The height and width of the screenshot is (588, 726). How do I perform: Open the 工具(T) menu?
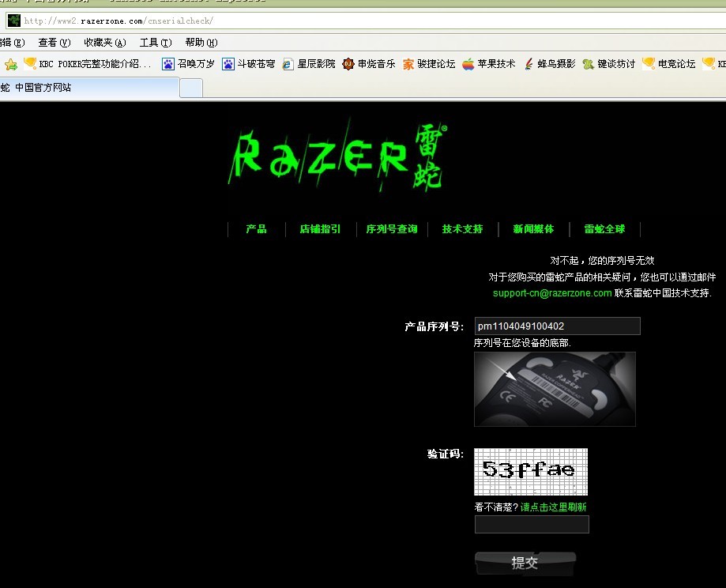(x=156, y=43)
